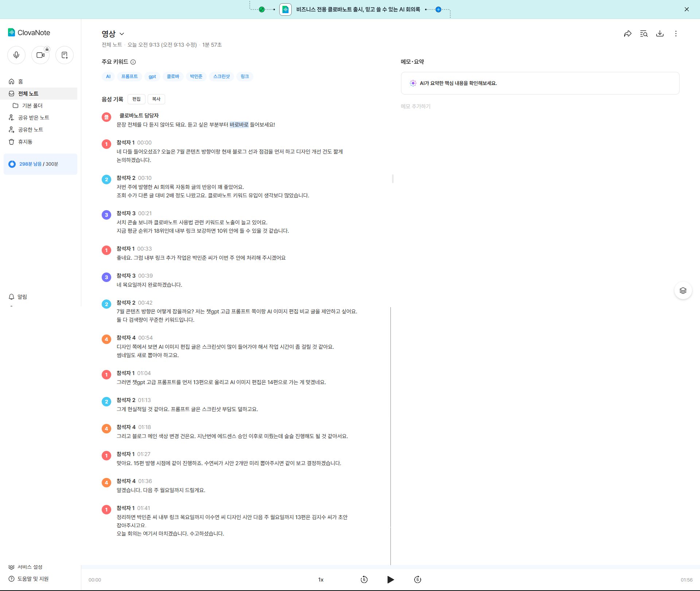Create a new note with the note-plus icon

tap(65, 55)
